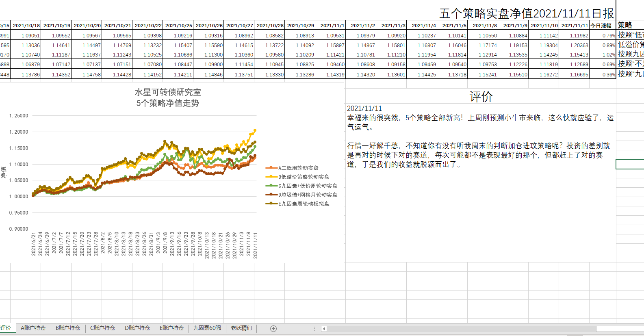Select the 评价 heading cell

[x=481, y=97]
